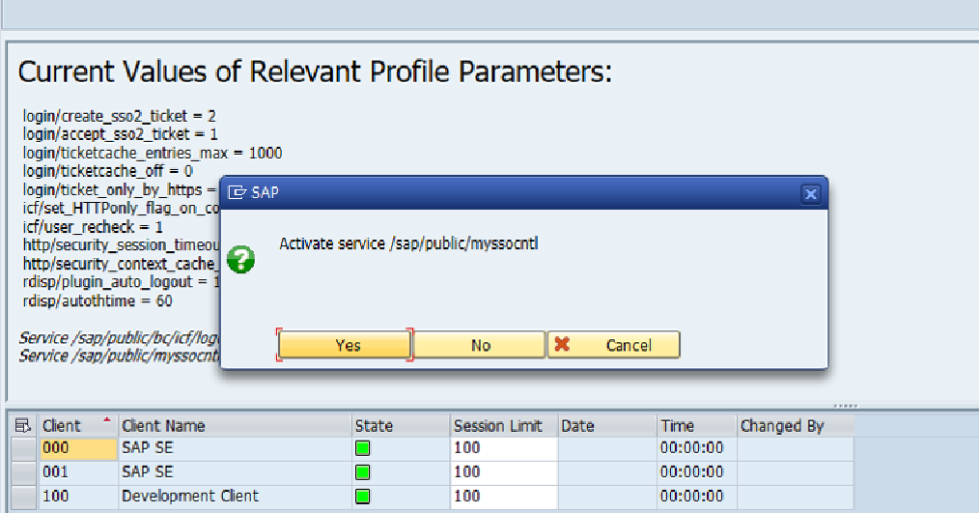
Task: Click the Activate service /sap/public/myssocntl message
Action: 408,243
